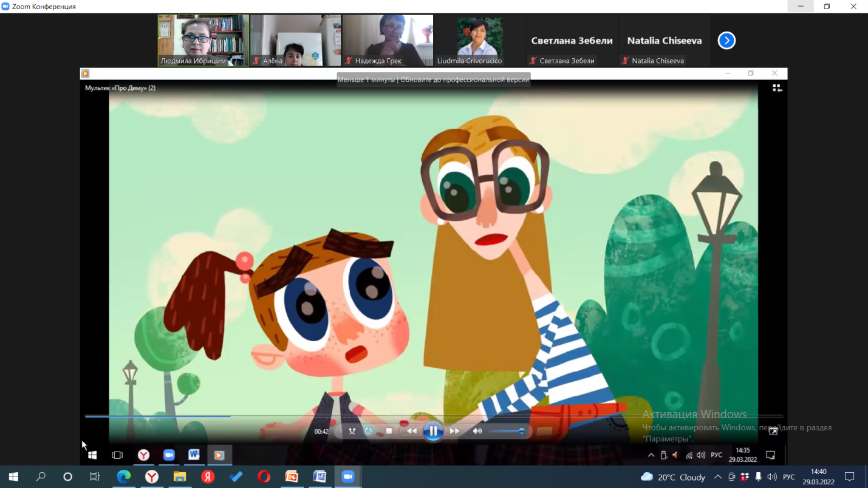Viewport: 868px width, 488px height.
Task: Select Liudmila Crivorucico's participant tile
Action: 479,40
